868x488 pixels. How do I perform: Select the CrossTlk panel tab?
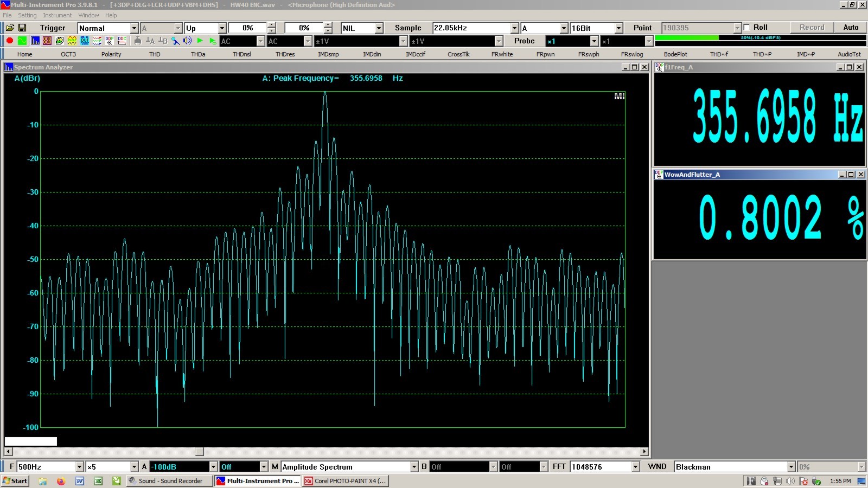pyautogui.click(x=458, y=54)
